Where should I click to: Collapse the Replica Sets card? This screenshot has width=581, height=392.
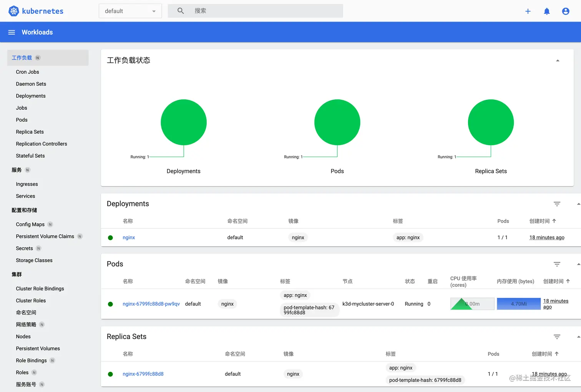point(578,337)
